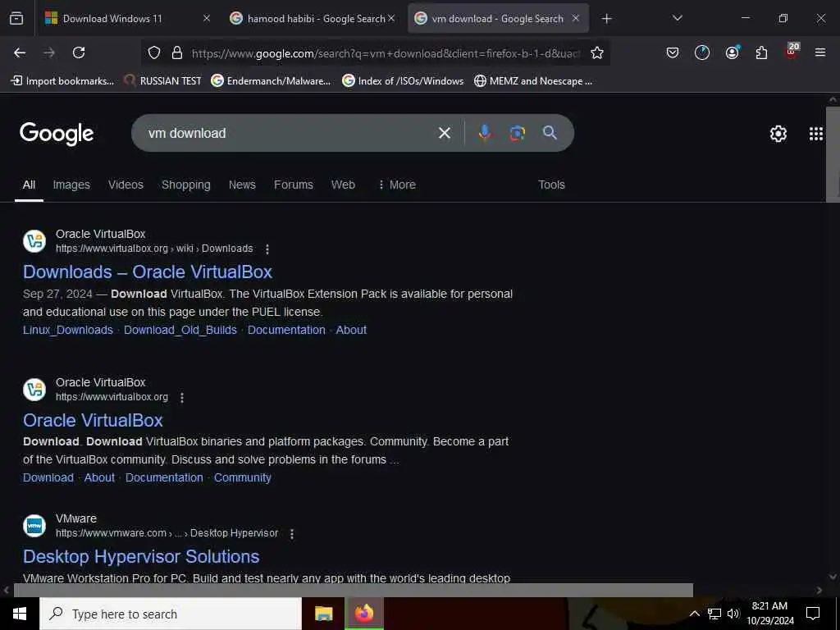The height and width of the screenshot is (630, 840).
Task: Open Downloads – Oracle VirtualBox result
Action: coord(148,272)
